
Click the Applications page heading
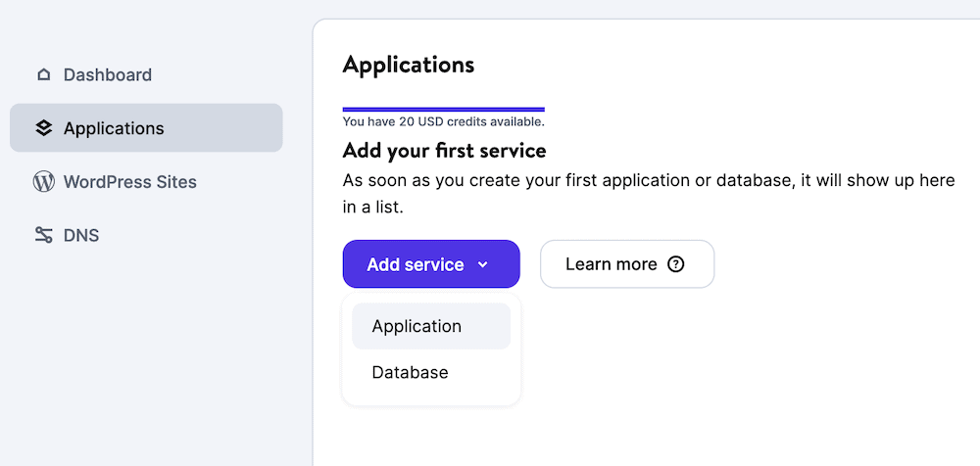(409, 65)
